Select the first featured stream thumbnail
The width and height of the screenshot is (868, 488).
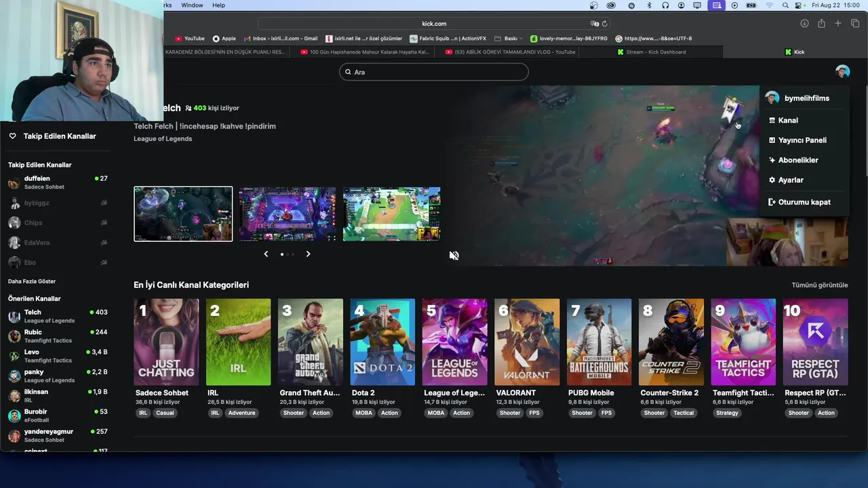click(183, 214)
